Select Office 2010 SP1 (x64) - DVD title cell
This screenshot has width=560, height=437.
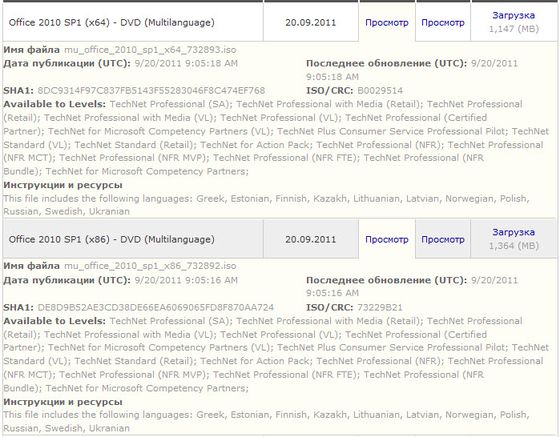pos(133,22)
